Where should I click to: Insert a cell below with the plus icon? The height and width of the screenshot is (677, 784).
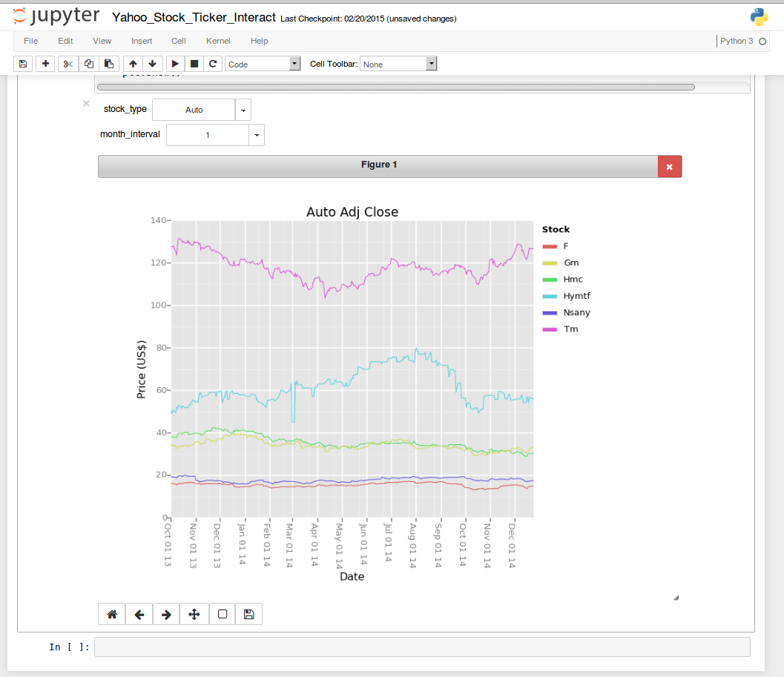click(x=45, y=64)
